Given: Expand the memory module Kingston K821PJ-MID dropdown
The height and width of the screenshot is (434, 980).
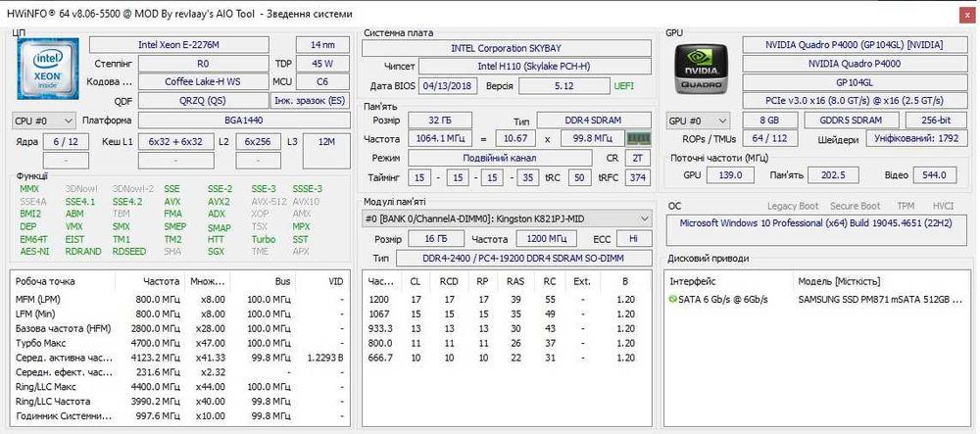Looking at the screenshot, I should 507,218.
